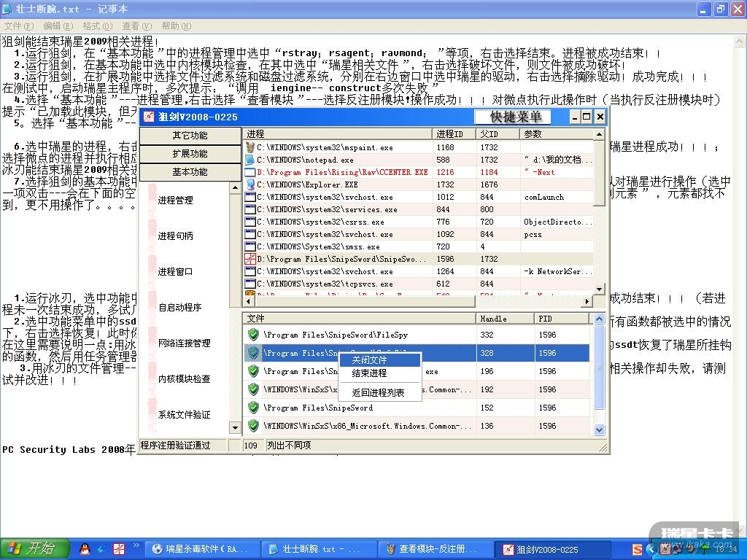The width and height of the screenshot is (747, 560).
Task: Open Notepad 格式 menu
Action: coord(97,26)
